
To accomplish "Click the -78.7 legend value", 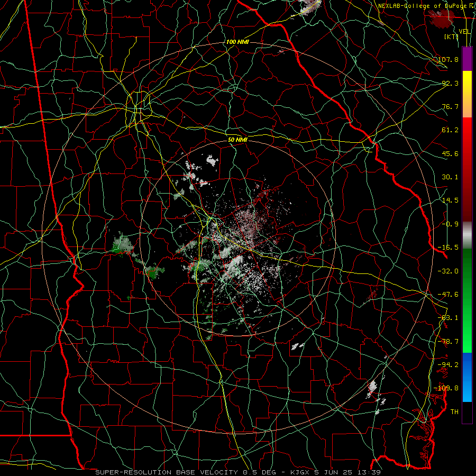I will (x=448, y=342).
